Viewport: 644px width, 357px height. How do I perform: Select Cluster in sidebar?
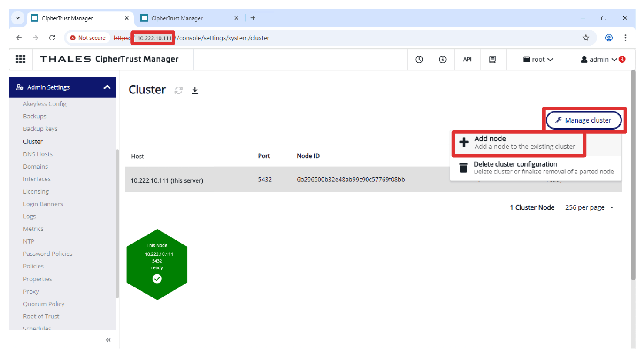coord(33,142)
